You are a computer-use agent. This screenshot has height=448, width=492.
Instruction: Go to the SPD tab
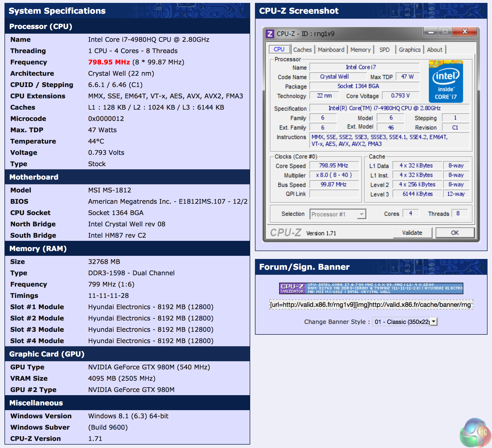[384, 50]
